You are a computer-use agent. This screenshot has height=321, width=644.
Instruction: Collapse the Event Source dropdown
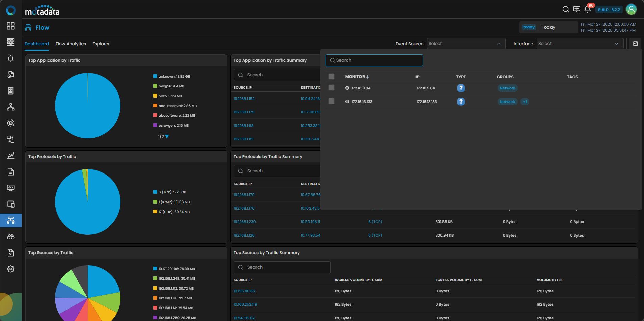coord(498,44)
